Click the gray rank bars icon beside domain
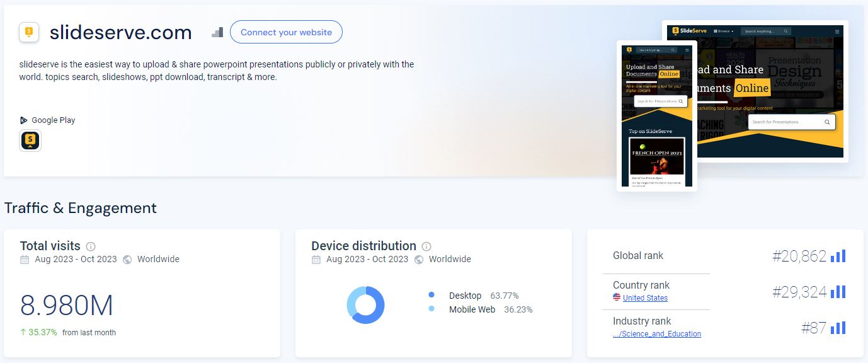 pyautogui.click(x=217, y=32)
